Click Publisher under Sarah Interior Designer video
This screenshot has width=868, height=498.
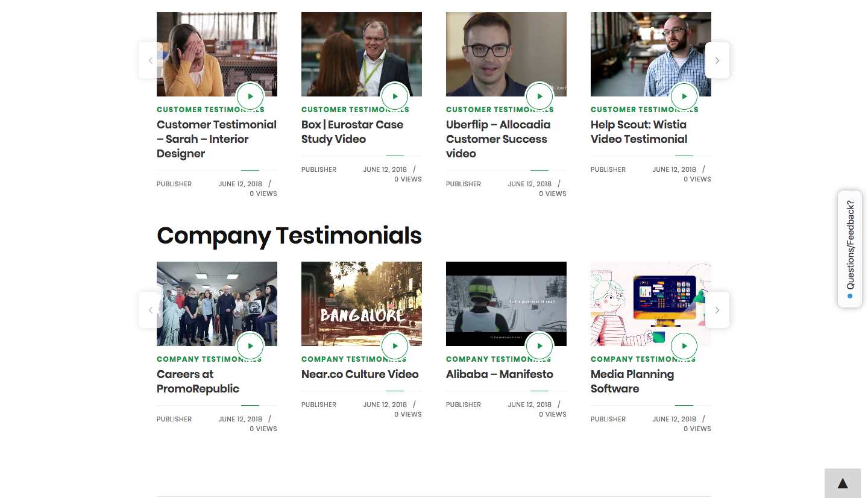[174, 184]
